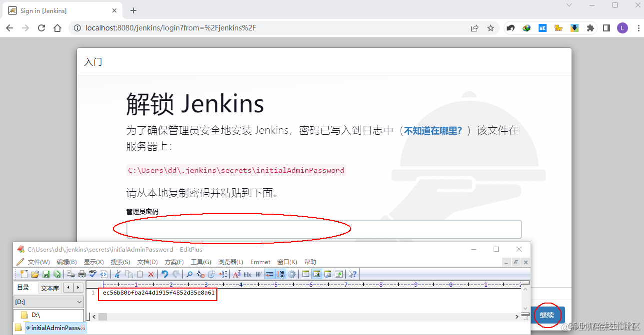The image size is (644, 335).
Task: Toggle Chrome side panel icon
Action: click(x=607, y=28)
